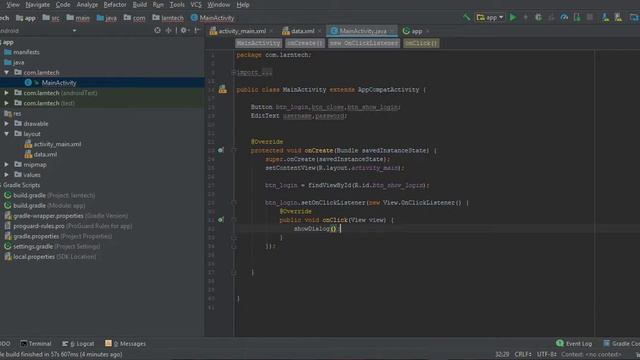Open the Tools menu

point(177,4)
